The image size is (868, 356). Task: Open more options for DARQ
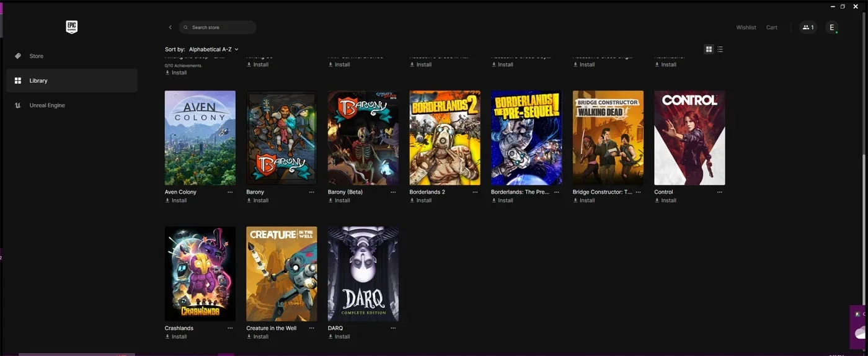tap(393, 328)
